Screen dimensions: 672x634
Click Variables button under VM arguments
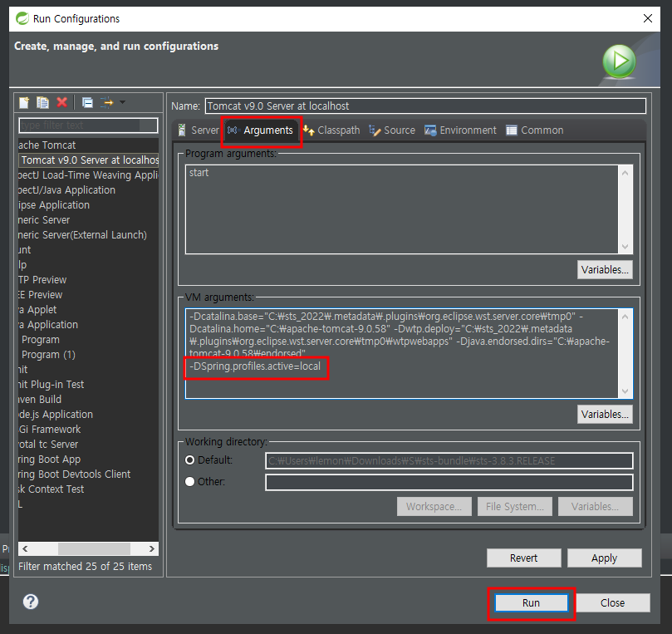[605, 414]
